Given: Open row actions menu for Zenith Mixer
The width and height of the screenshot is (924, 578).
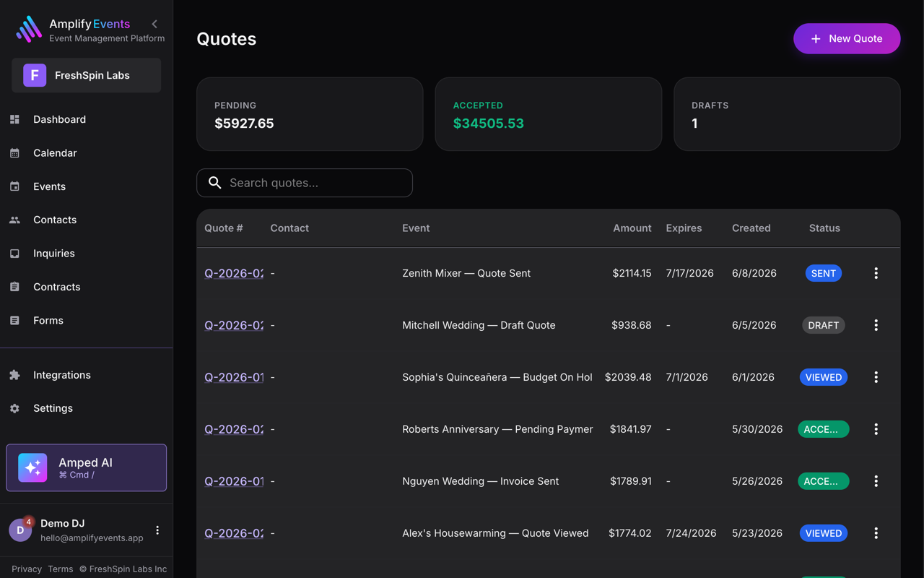Looking at the screenshot, I should [x=876, y=273].
